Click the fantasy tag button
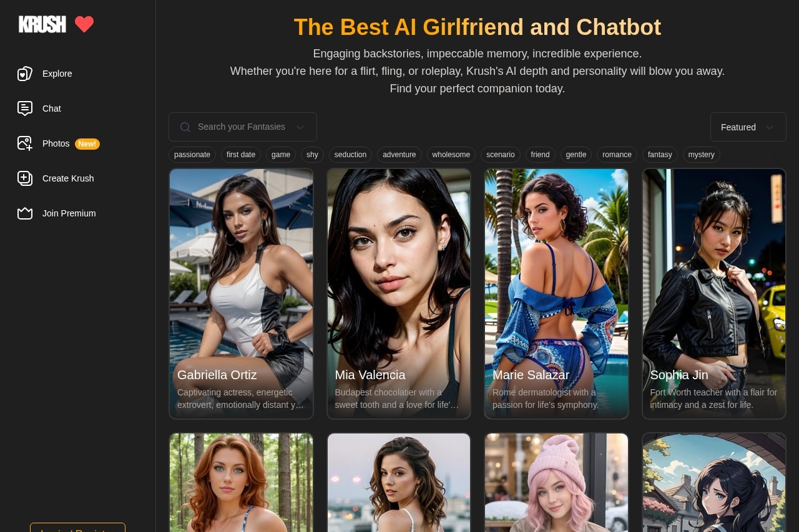The width and height of the screenshot is (799, 532). click(x=660, y=155)
